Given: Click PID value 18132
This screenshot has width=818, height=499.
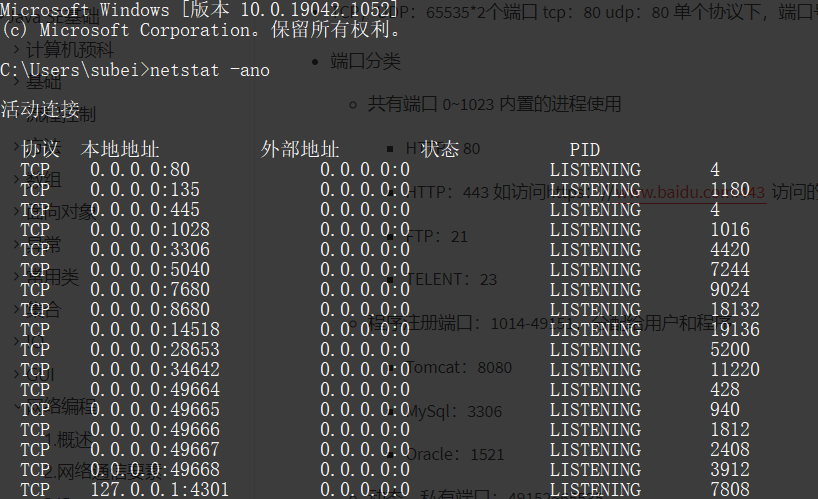Looking at the screenshot, I should click(x=735, y=310).
